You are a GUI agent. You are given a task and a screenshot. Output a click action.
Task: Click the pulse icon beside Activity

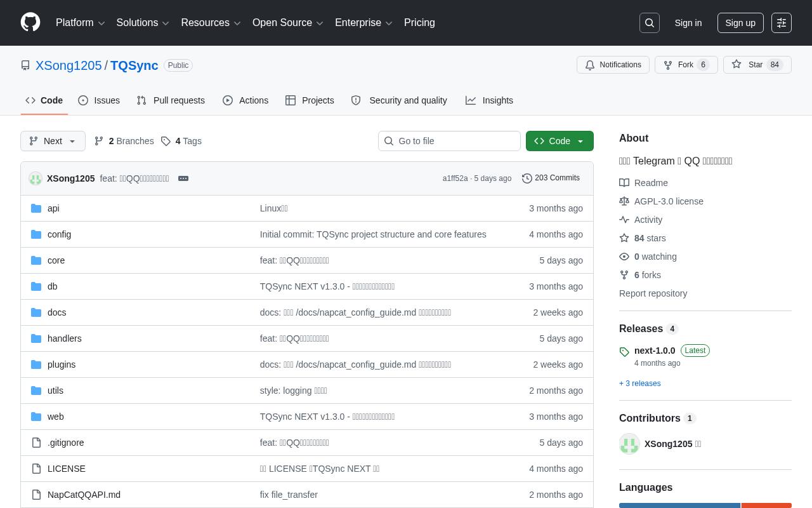(x=624, y=220)
